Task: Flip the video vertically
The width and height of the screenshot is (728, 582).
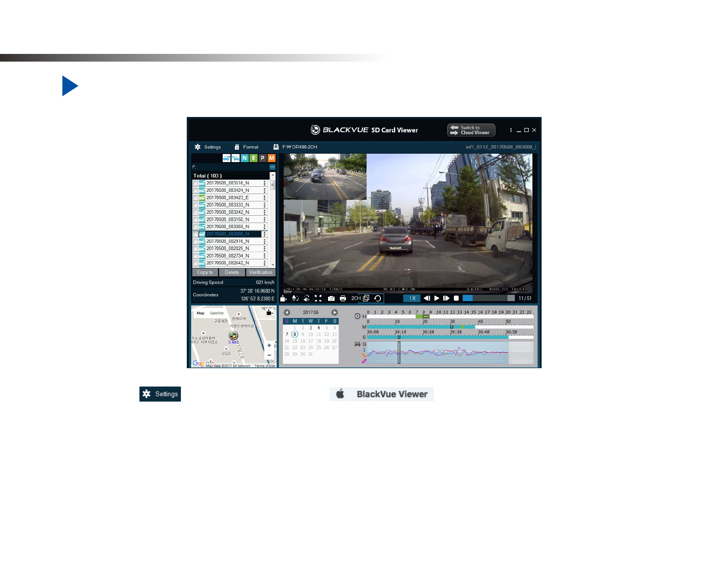Action: [295, 299]
